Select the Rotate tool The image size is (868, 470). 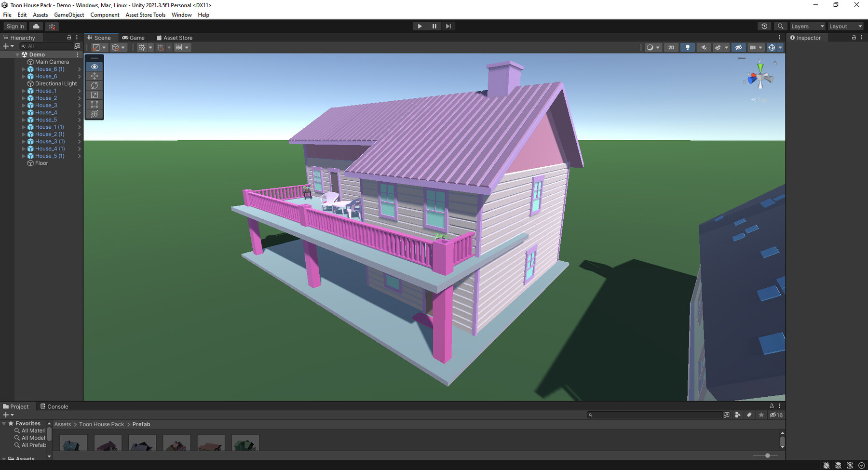[94, 85]
